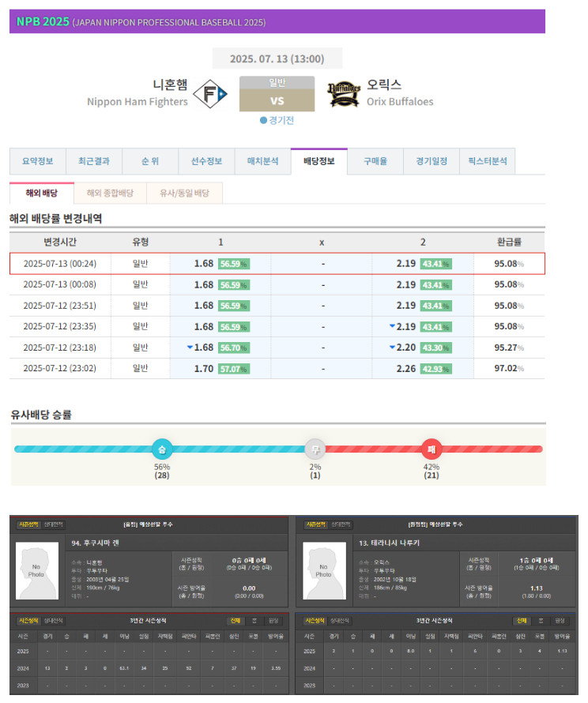Open the 요약정보 tab
588x703 pixels.
(x=38, y=161)
